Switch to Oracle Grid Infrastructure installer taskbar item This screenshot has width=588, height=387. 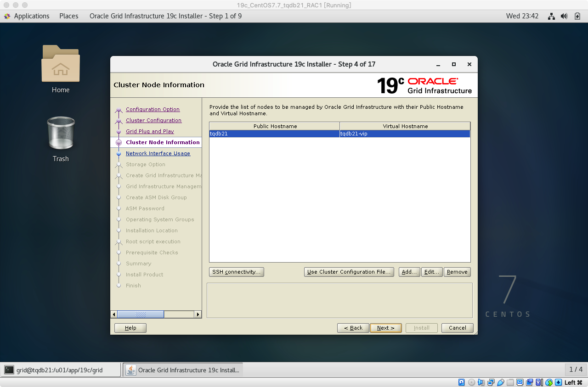pyautogui.click(x=183, y=370)
